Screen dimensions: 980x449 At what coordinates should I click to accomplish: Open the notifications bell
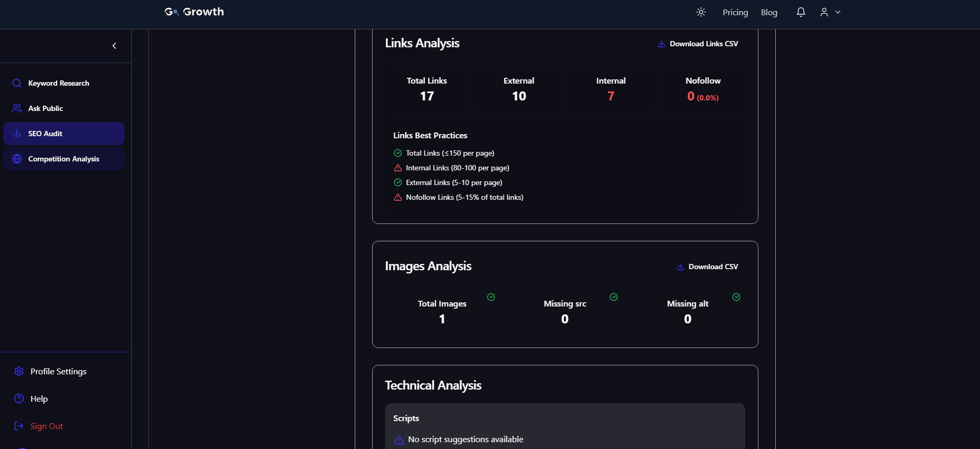801,12
